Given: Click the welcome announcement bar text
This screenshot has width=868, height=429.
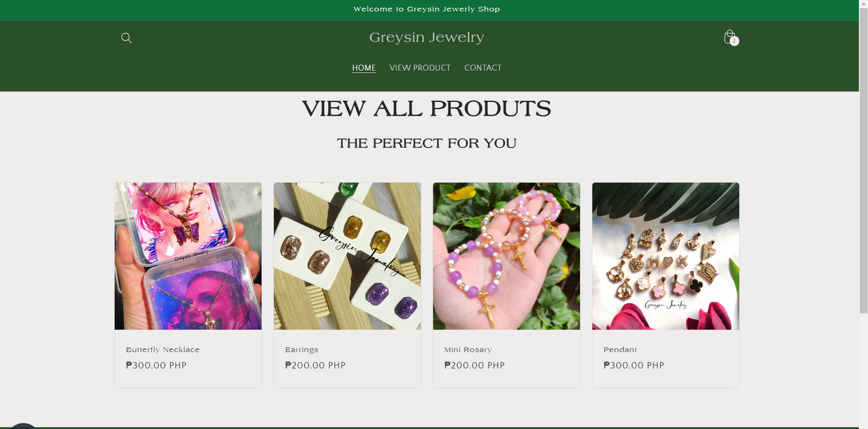Looking at the screenshot, I should [427, 9].
